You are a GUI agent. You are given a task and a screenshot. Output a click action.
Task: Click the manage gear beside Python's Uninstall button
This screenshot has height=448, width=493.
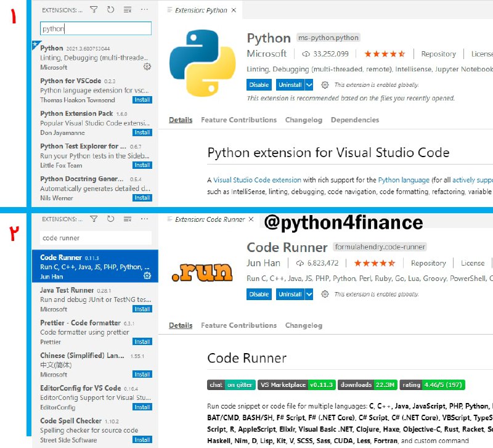(x=325, y=85)
